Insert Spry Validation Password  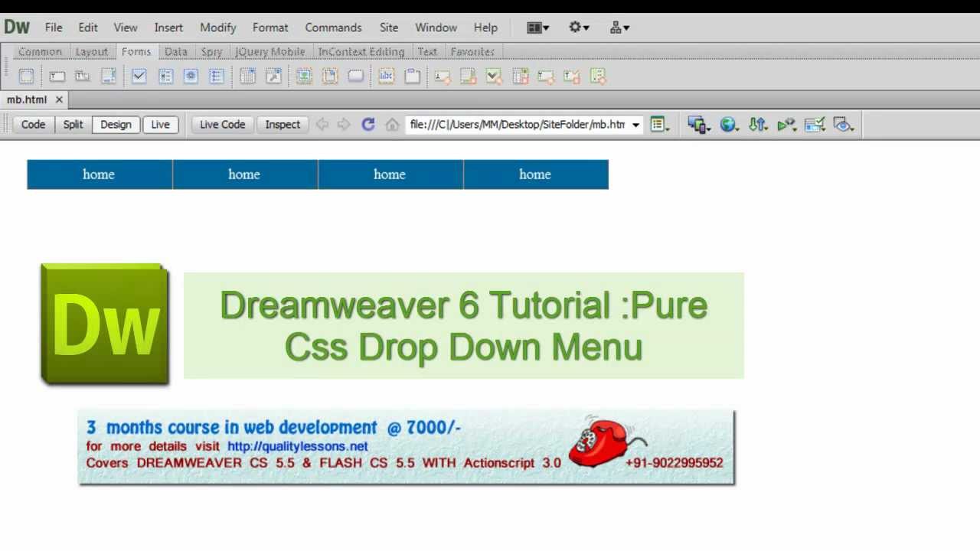pyautogui.click(x=546, y=76)
